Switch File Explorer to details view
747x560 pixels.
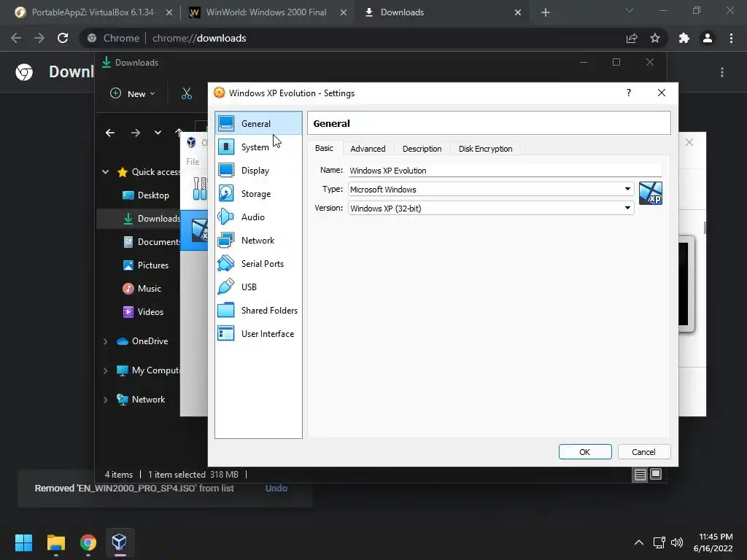tap(640, 474)
